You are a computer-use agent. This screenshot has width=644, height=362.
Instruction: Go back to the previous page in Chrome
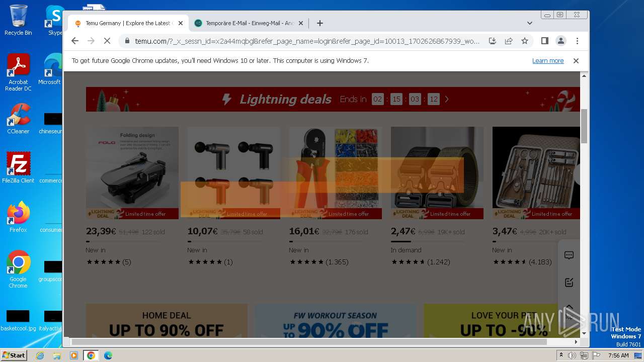point(75,41)
